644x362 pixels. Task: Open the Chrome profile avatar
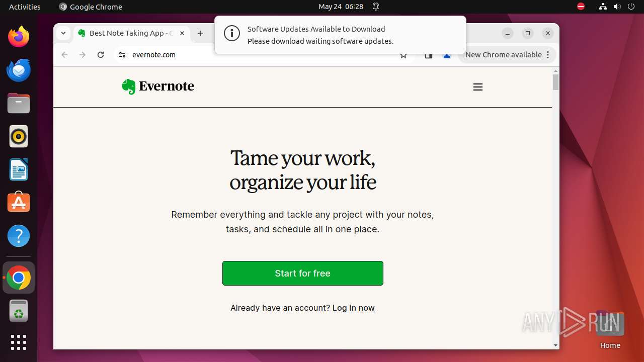tap(446, 55)
